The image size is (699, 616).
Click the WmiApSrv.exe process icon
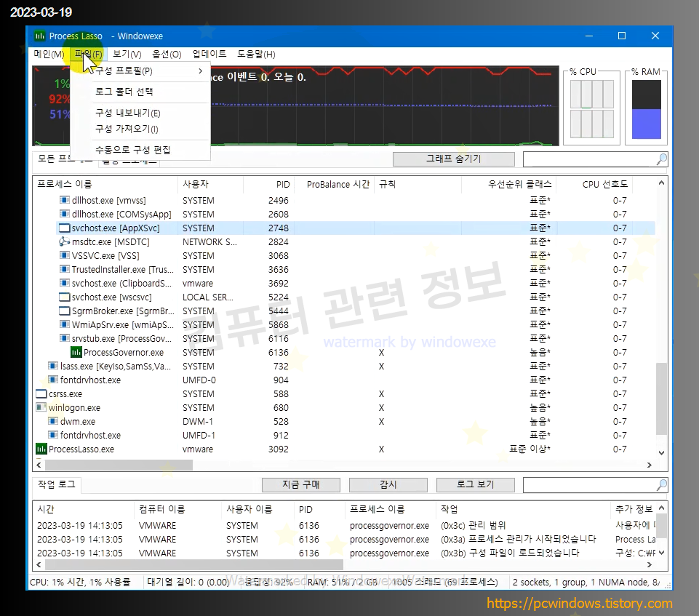click(65, 324)
